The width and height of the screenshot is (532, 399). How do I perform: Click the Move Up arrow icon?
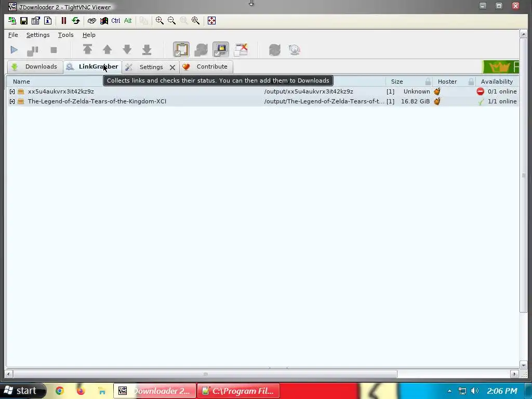click(107, 49)
